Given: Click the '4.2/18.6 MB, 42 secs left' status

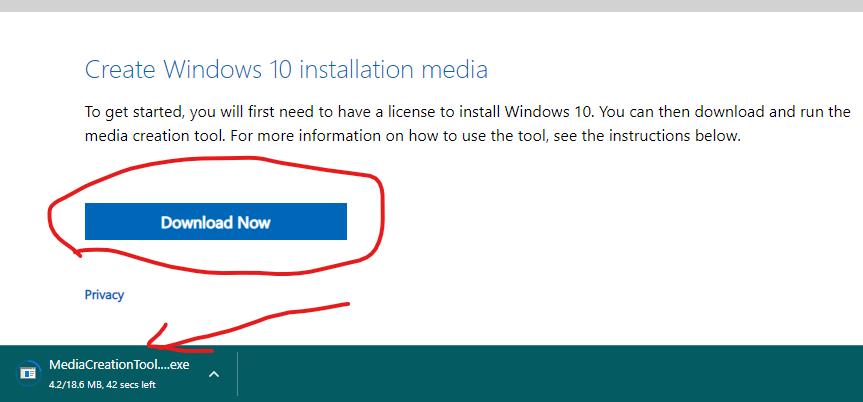Looking at the screenshot, I should click(x=102, y=385).
